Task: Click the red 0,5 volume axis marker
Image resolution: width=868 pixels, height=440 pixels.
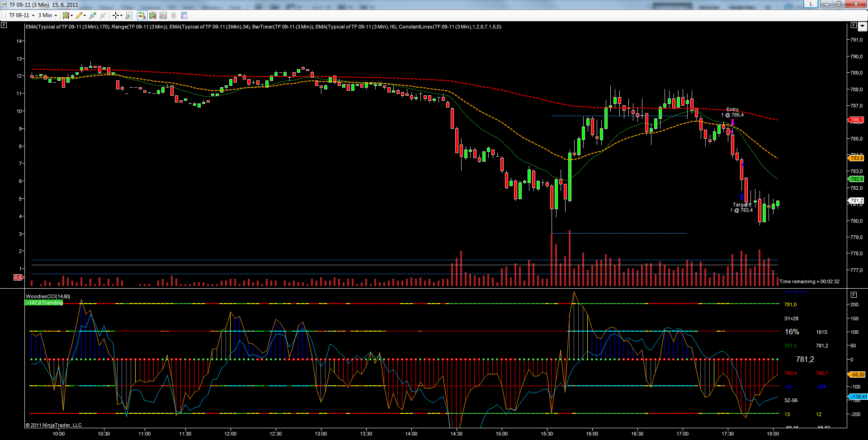Action: click(19, 277)
